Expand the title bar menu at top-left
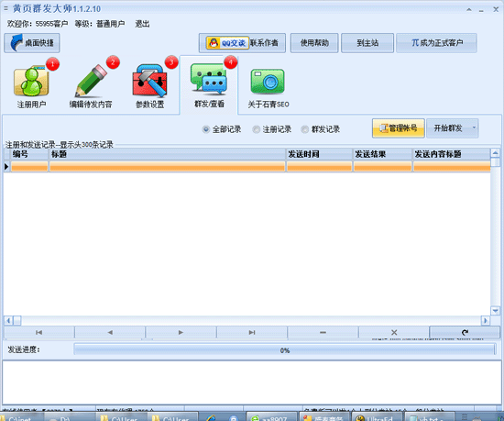The width and height of the screenshot is (504, 421). click(x=5, y=8)
